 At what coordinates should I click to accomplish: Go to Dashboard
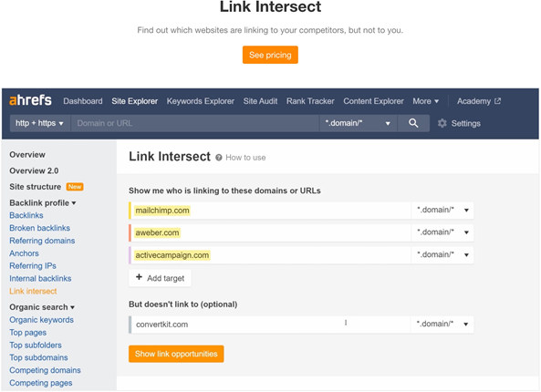click(83, 101)
